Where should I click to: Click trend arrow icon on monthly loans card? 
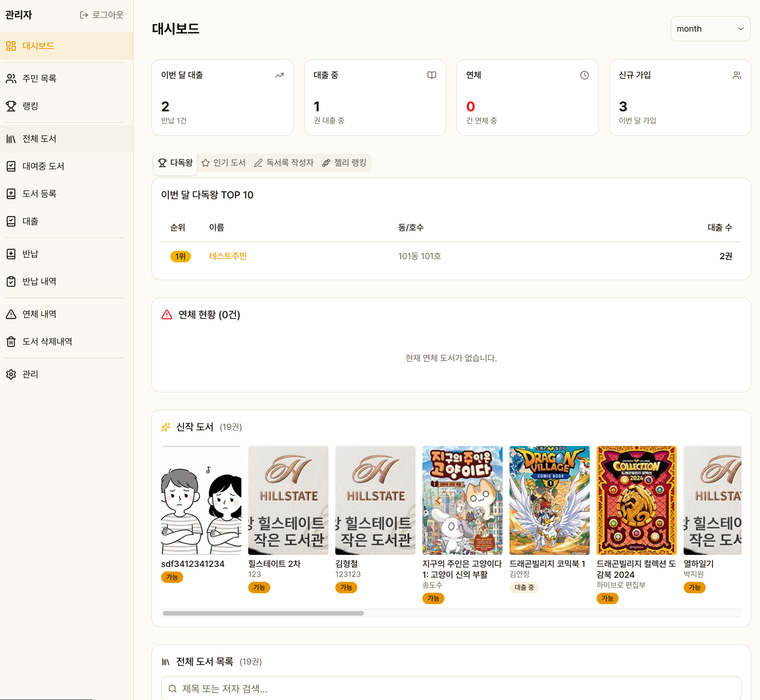pos(279,75)
